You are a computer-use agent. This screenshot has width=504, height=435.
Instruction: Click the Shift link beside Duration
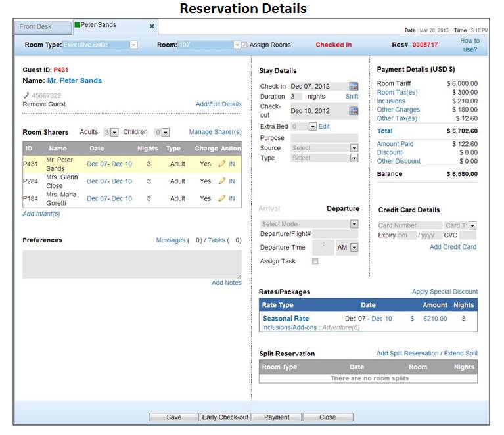(x=352, y=97)
